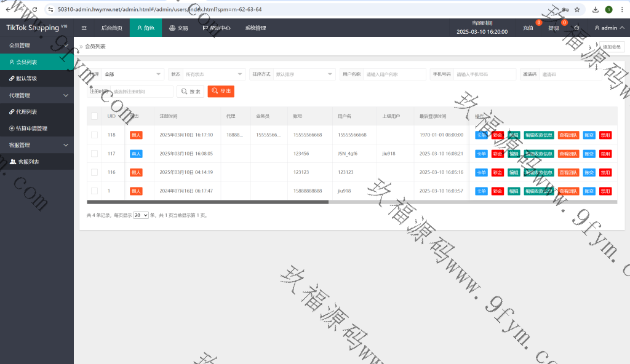The width and height of the screenshot is (630, 364).
Task: Switch to the 交易 top menu tab
Action: pyautogui.click(x=178, y=28)
